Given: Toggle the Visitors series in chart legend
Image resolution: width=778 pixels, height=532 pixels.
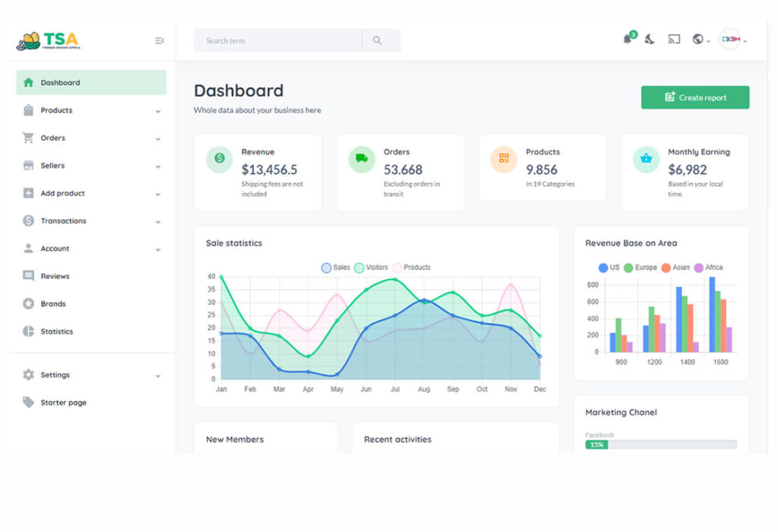Looking at the screenshot, I should coord(359,268).
